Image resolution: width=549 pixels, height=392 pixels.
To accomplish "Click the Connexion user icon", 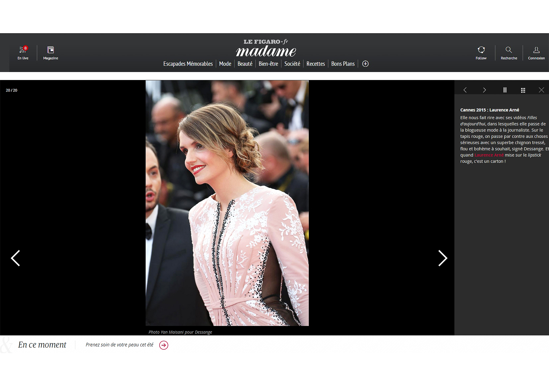I will [x=536, y=50].
